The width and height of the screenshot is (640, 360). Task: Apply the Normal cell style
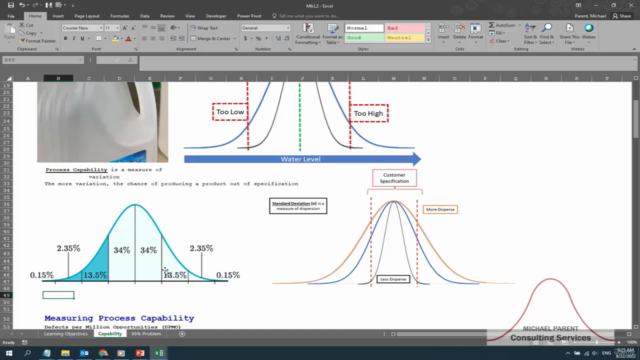point(364,28)
